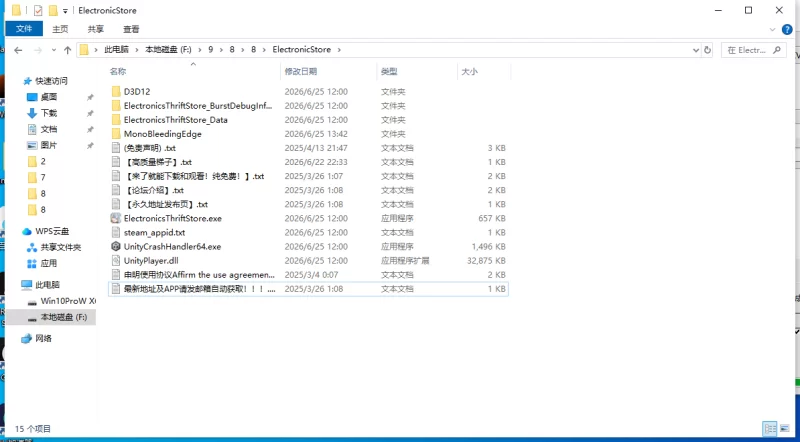Sort by 名称 column header

pos(194,71)
